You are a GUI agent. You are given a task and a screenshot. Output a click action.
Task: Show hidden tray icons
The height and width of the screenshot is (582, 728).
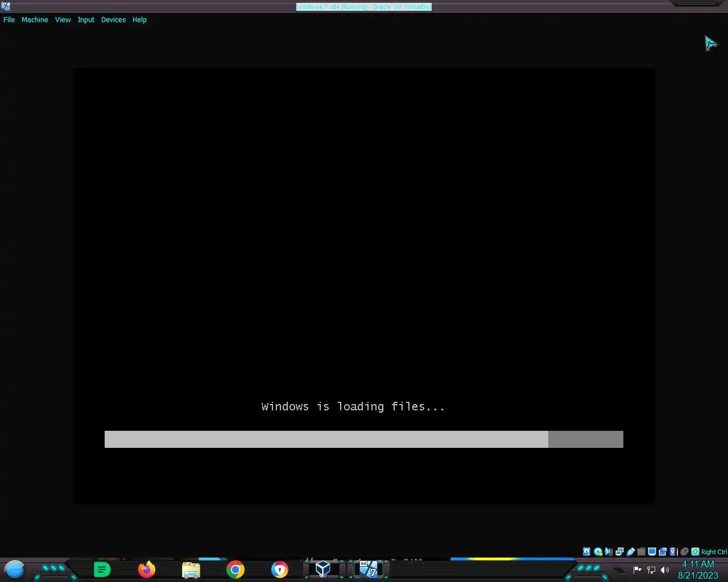coord(619,570)
